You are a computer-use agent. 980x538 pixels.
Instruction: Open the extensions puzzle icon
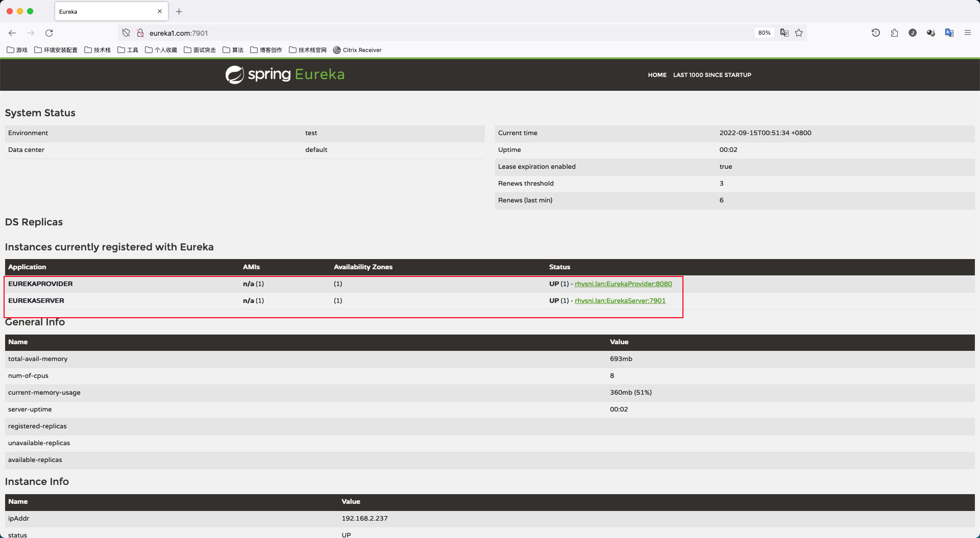[x=894, y=33]
